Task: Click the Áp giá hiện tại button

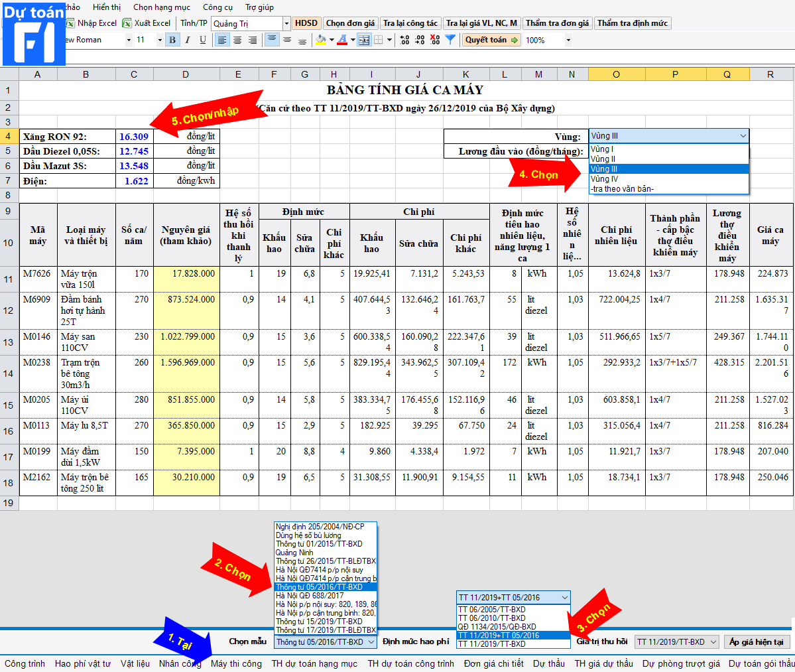Action: pyautogui.click(x=756, y=641)
